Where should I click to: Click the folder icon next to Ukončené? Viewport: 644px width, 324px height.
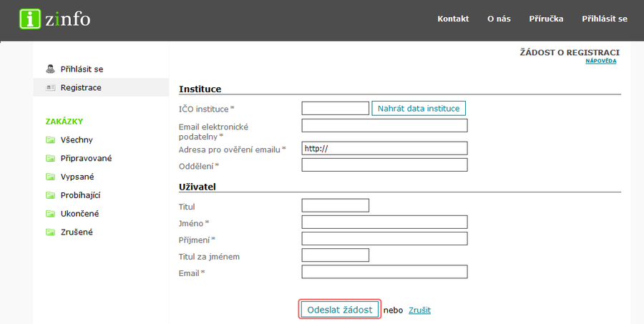(x=50, y=214)
